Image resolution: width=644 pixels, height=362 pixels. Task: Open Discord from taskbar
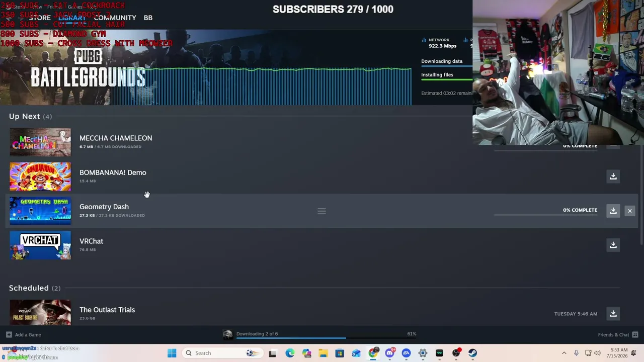pyautogui.click(x=389, y=353)
